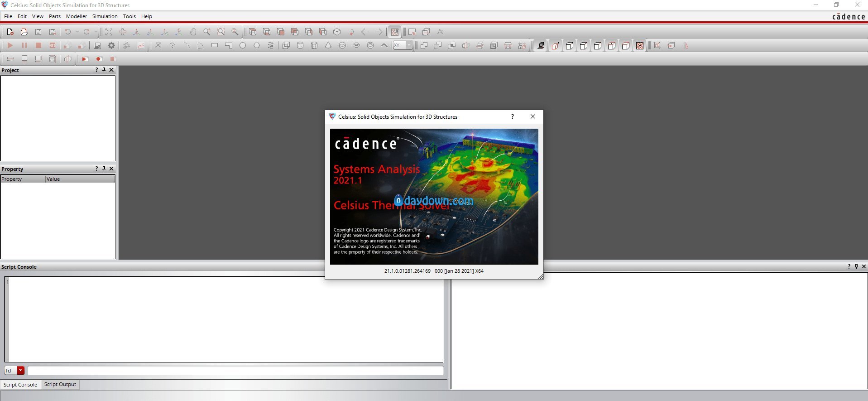The width and height of the screenshot is (868, 401).
Task: Switch to the Script Output tab
Action: pos(60,385)
